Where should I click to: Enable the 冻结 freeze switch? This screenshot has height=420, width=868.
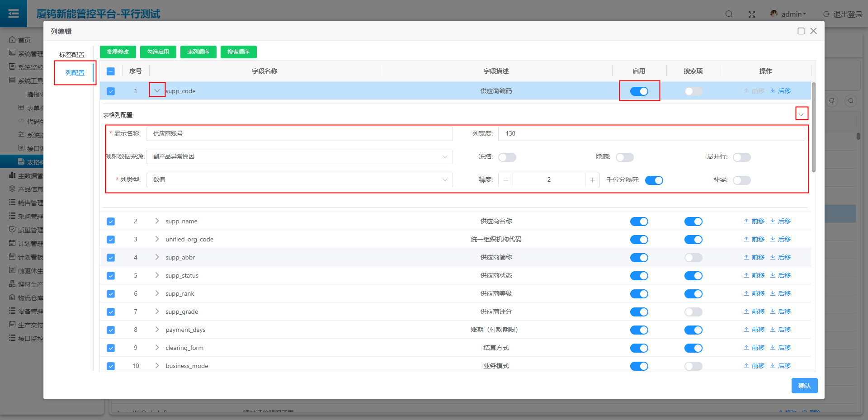point(507,157)
